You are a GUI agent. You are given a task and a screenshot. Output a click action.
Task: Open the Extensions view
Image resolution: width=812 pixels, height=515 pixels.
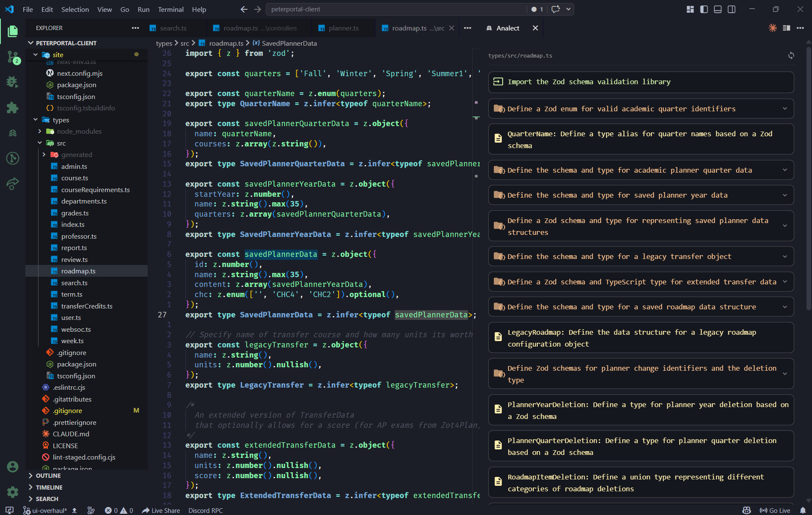point(12,108)
